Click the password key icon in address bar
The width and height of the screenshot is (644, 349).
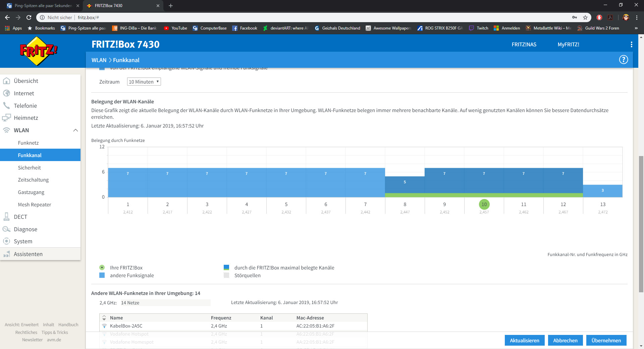point(575,17)
